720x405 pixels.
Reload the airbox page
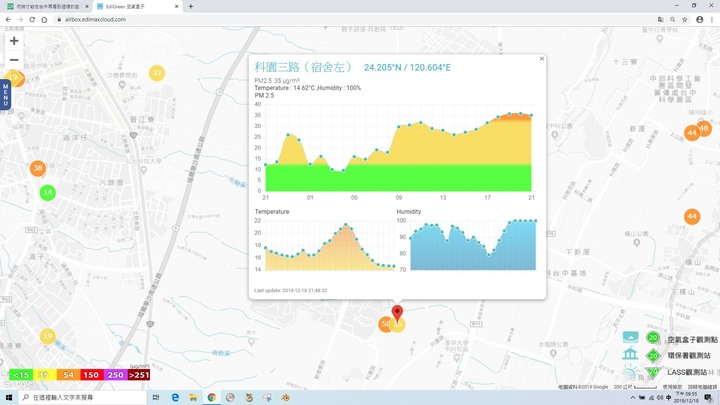[x=32, y=19]
